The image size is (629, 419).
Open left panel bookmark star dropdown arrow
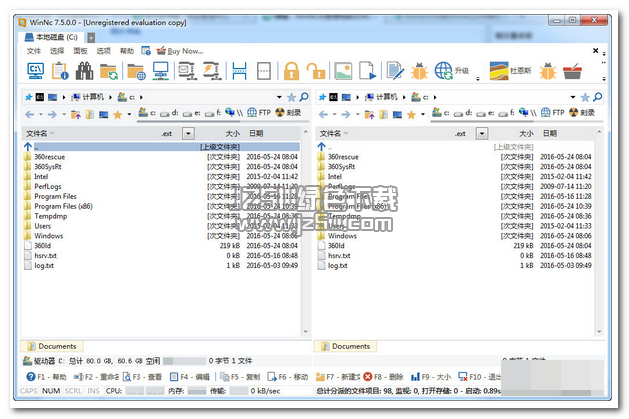129,114
